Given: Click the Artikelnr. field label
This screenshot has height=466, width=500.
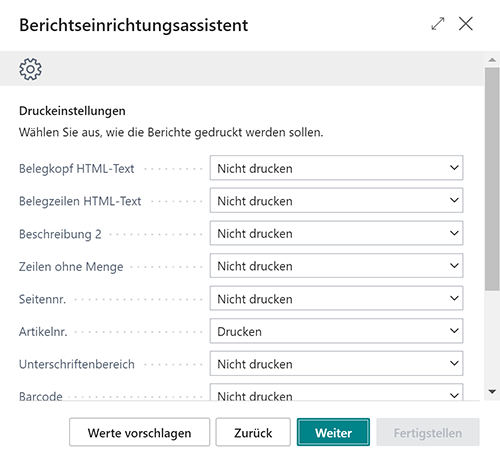Looking at the screenshot, I should 43,332.
